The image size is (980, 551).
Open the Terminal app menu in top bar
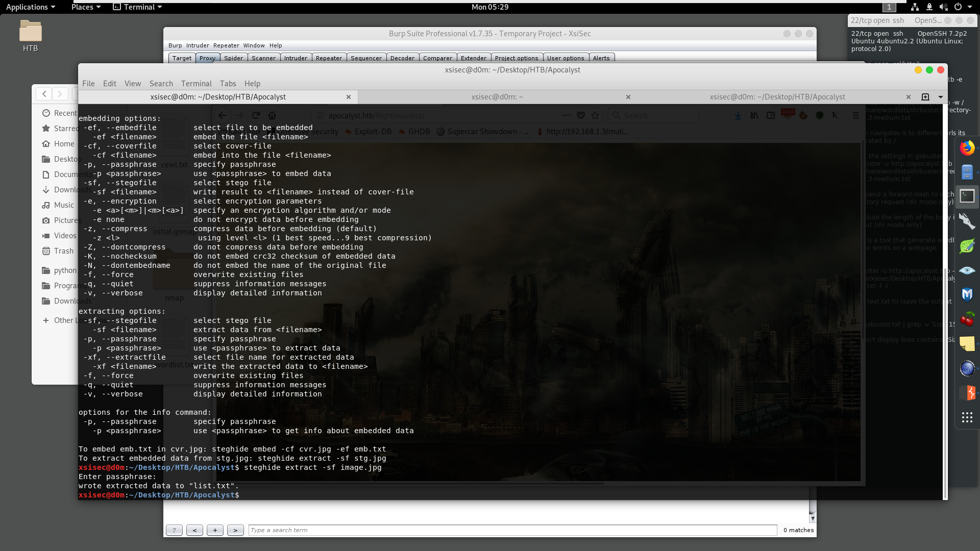pyautogui.click(x=137, y=7)
